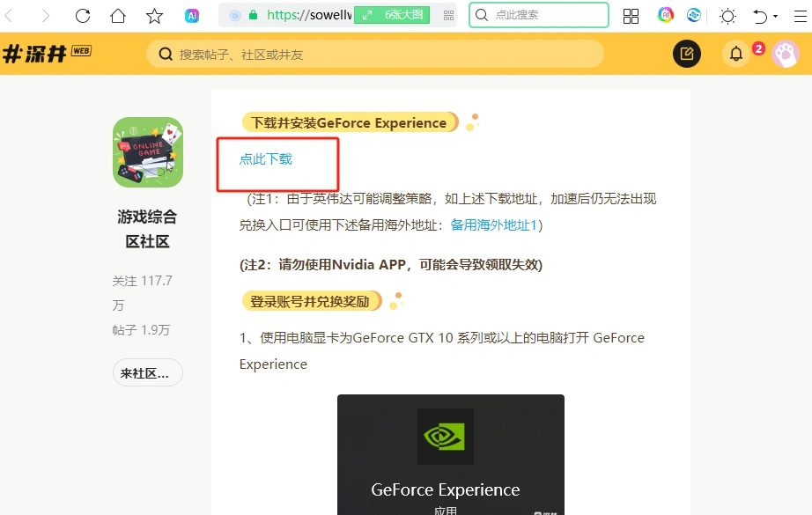The image size is (812, 515).
Task: Compose a new post with pencil icon
Action: pos(687,54)
